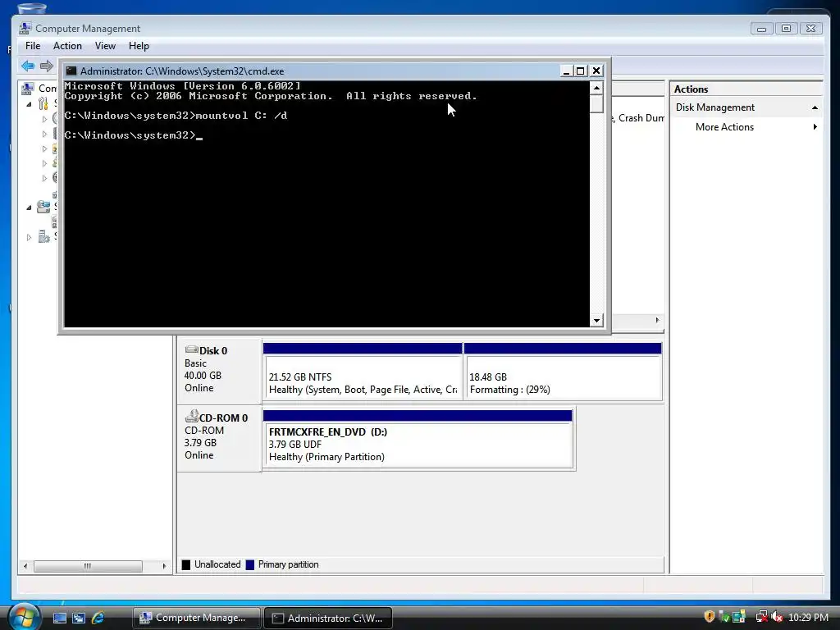
Task: Click the 10:29 PM taskbar clock
Action: pos(808,617)
